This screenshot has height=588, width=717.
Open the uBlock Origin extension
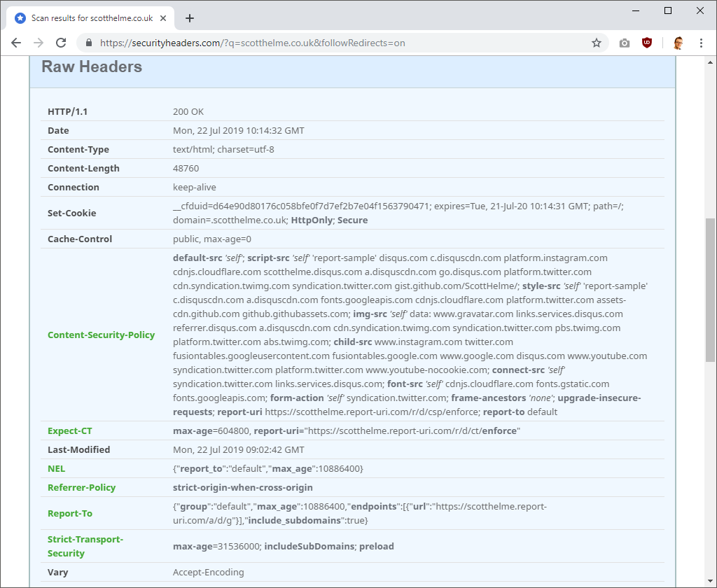pos(647,43)
